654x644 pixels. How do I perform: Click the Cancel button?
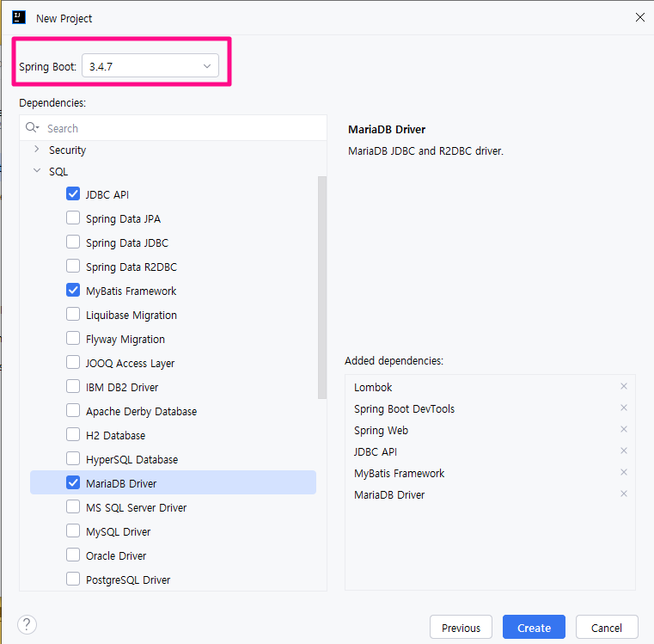coord(607,627)
